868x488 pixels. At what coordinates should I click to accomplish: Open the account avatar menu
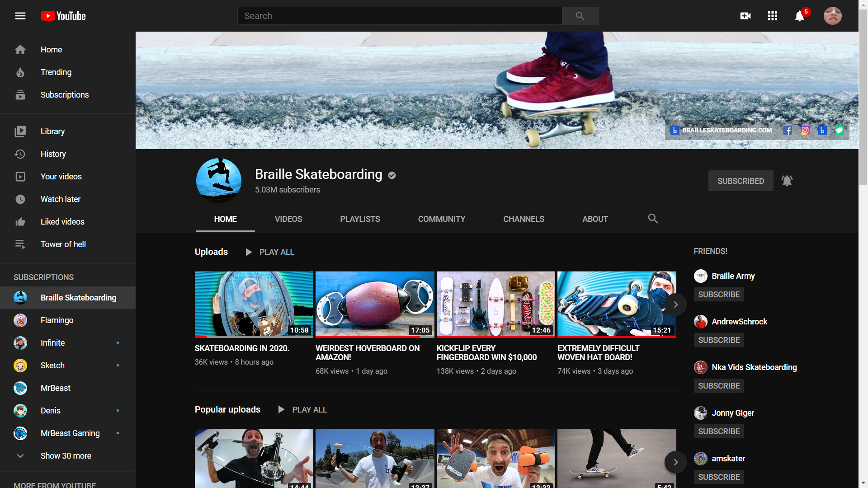(832, 16)
